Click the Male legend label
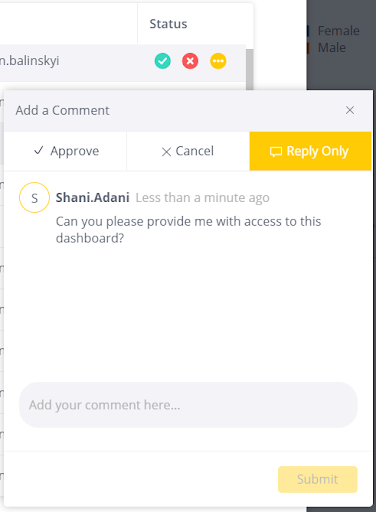The image size is (377, 514). (x=332, y=48)
